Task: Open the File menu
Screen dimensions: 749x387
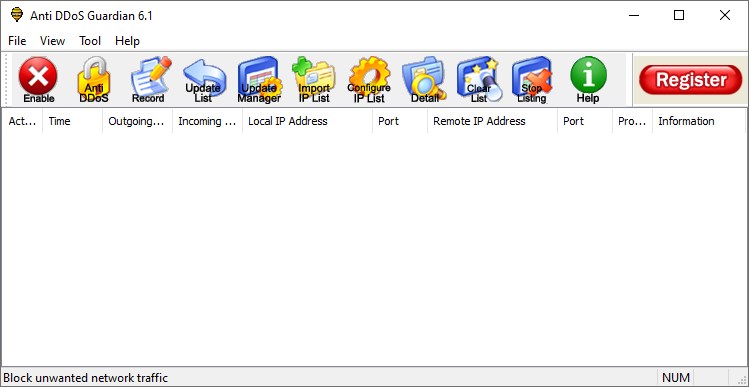Action: pyautogui.click(x=17, y=41)
